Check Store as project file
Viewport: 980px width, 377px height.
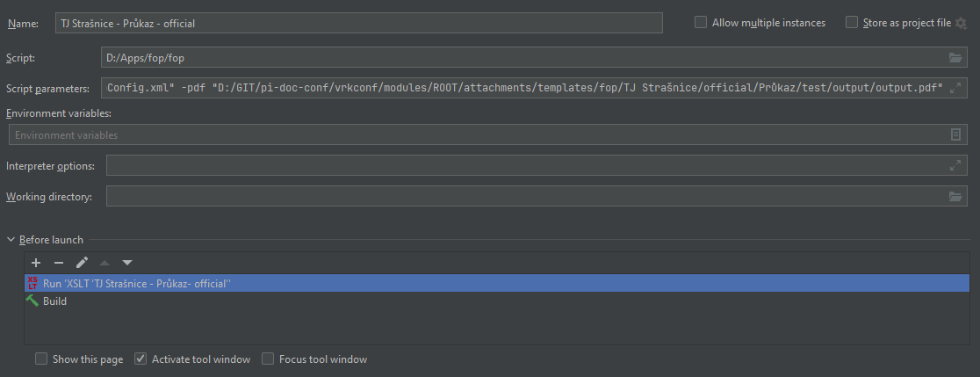[852, 23]
